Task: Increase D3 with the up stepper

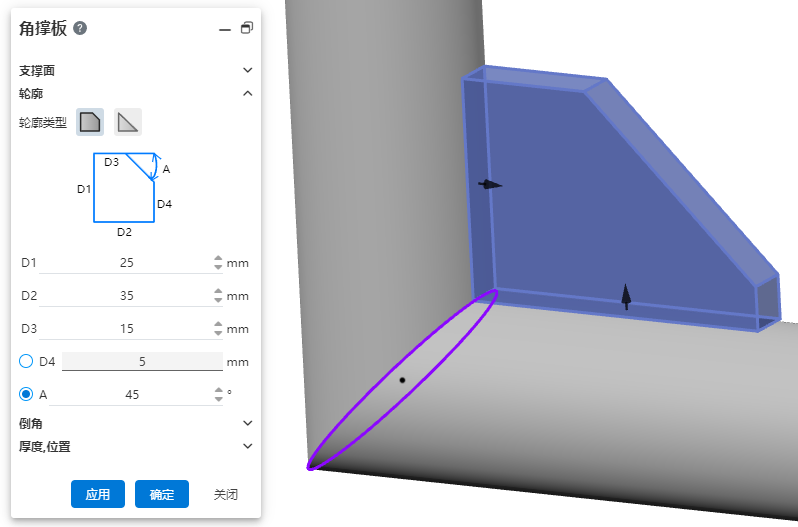Action: point(218,325)
